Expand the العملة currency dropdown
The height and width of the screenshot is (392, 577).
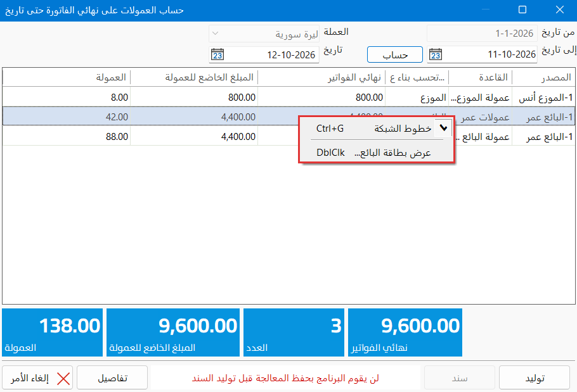216,34
